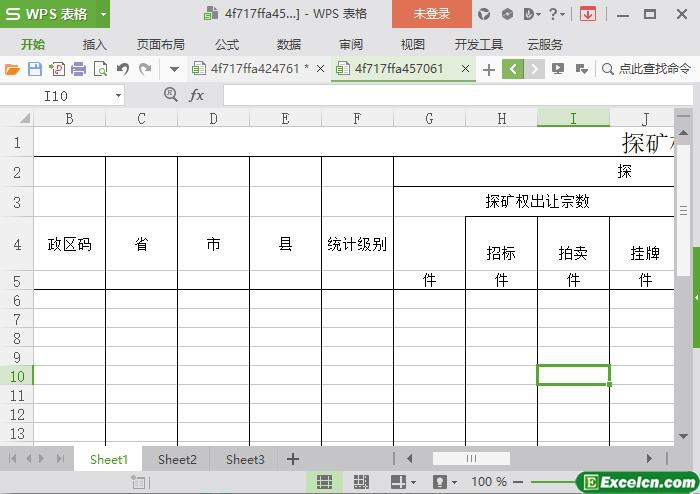Expand the Name Box dropdown arrow
The image size is (700, 494).
pyautogui.click(x=119, y=95)
